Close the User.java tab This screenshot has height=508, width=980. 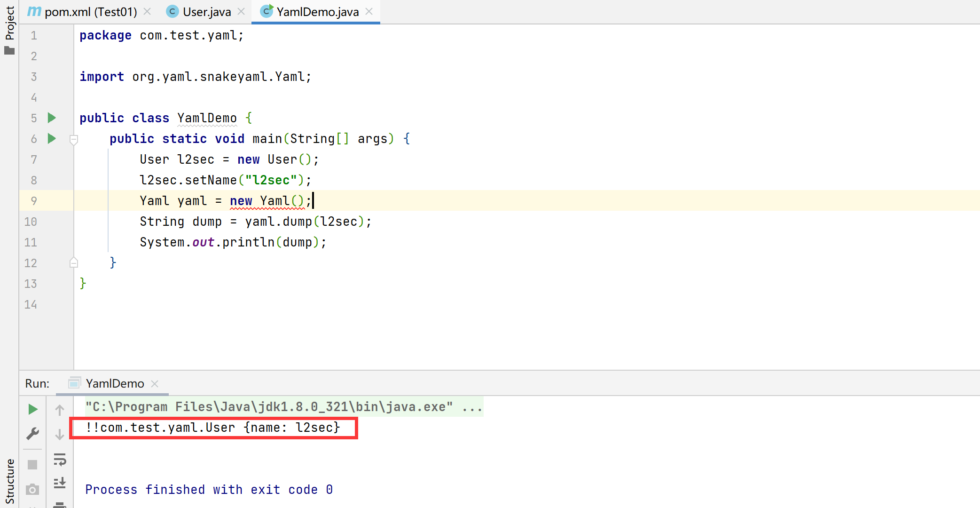point(241,12)
